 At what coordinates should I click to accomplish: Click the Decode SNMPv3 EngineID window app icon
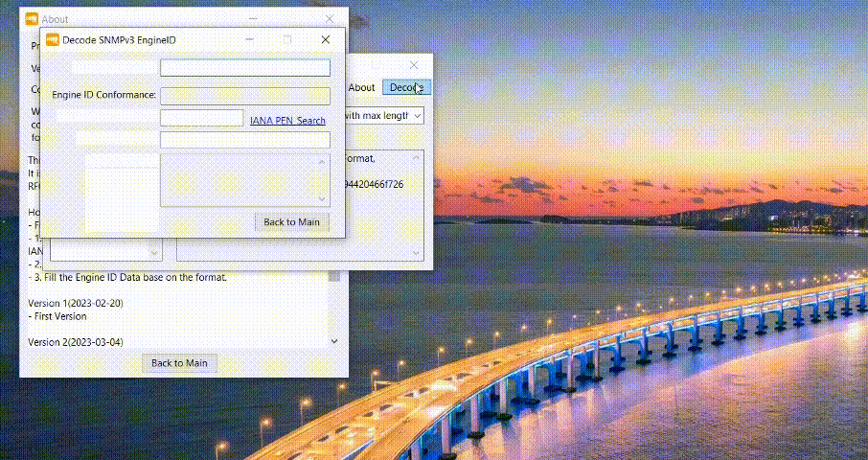(53, 40)
